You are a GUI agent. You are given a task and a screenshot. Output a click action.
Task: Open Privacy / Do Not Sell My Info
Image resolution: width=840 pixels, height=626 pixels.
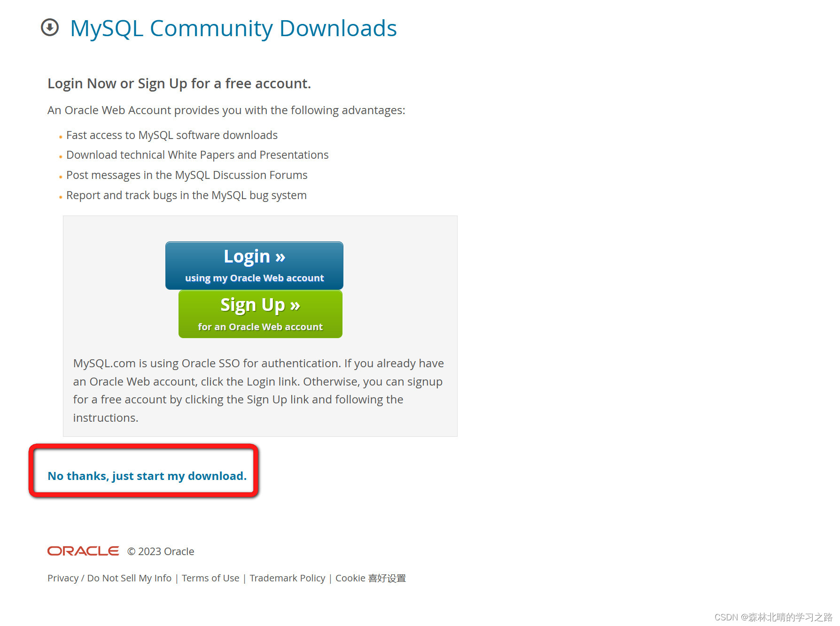109,578
